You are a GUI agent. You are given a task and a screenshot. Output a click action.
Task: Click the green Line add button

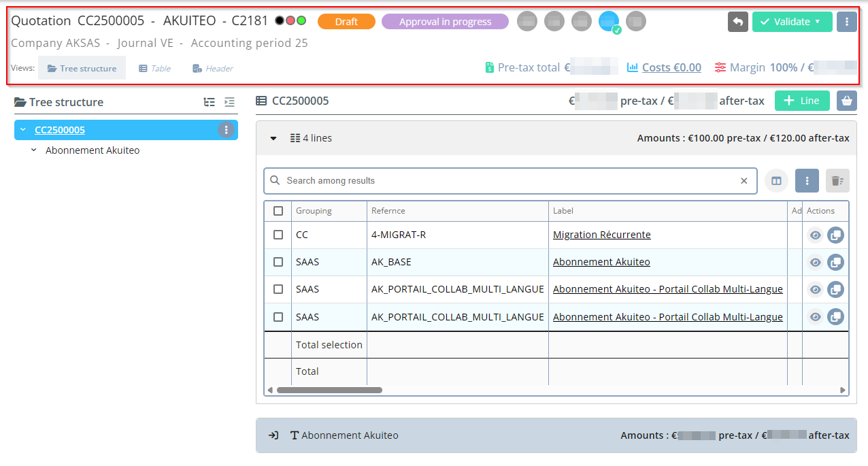[x=801, y=101]
